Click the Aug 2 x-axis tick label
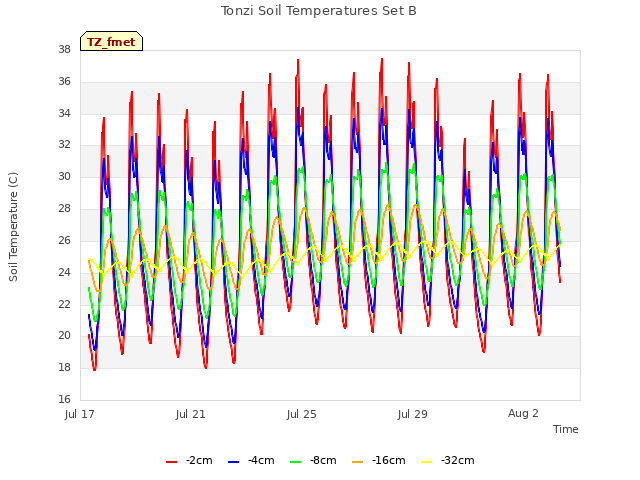 click(523, 413)
